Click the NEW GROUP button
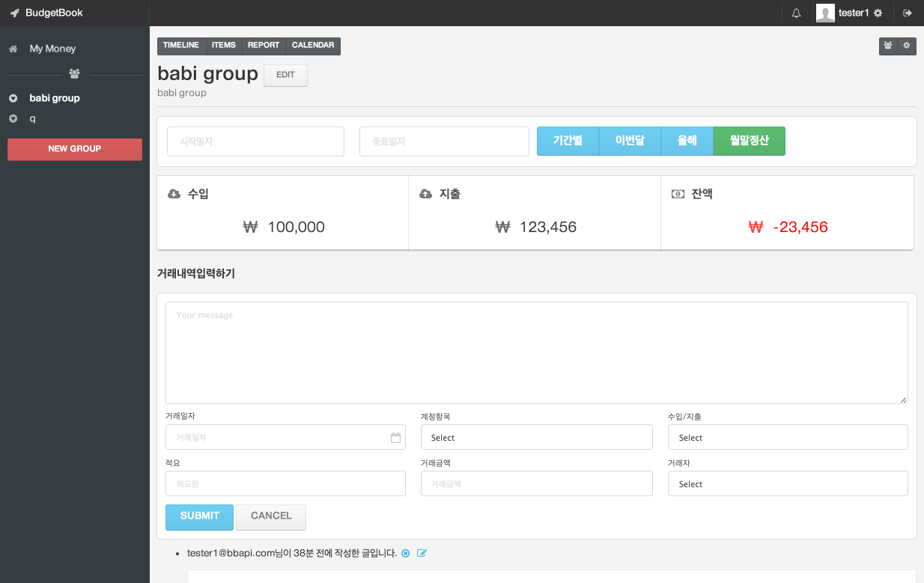This screenshot has width=924, height=583. point(75,149)
